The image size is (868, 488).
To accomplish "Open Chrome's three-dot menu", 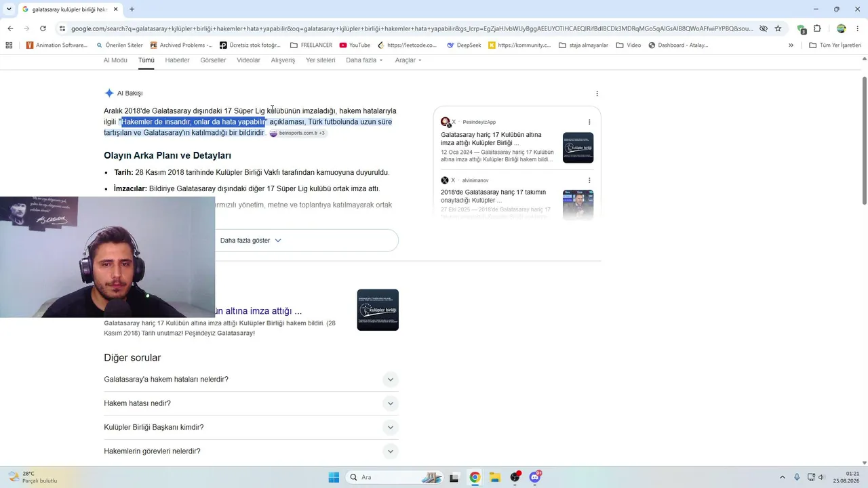I will tap(858, 28).
